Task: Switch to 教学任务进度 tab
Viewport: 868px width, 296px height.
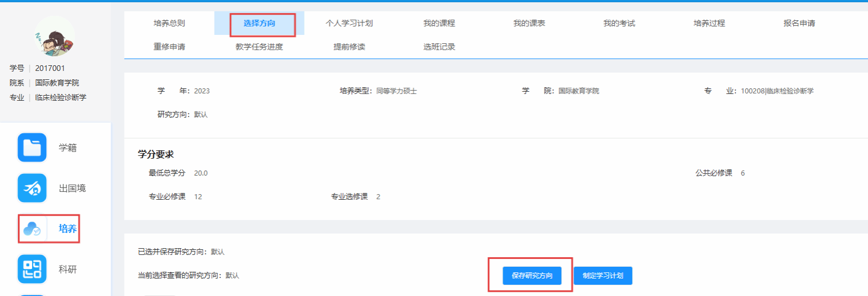Action: point(259,47)
